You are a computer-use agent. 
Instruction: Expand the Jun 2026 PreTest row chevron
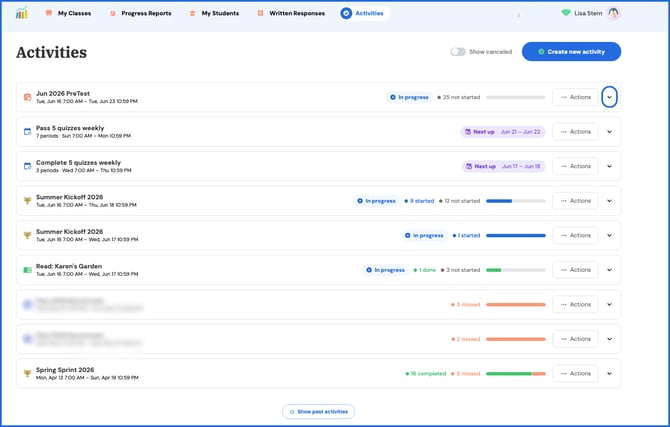609,97
